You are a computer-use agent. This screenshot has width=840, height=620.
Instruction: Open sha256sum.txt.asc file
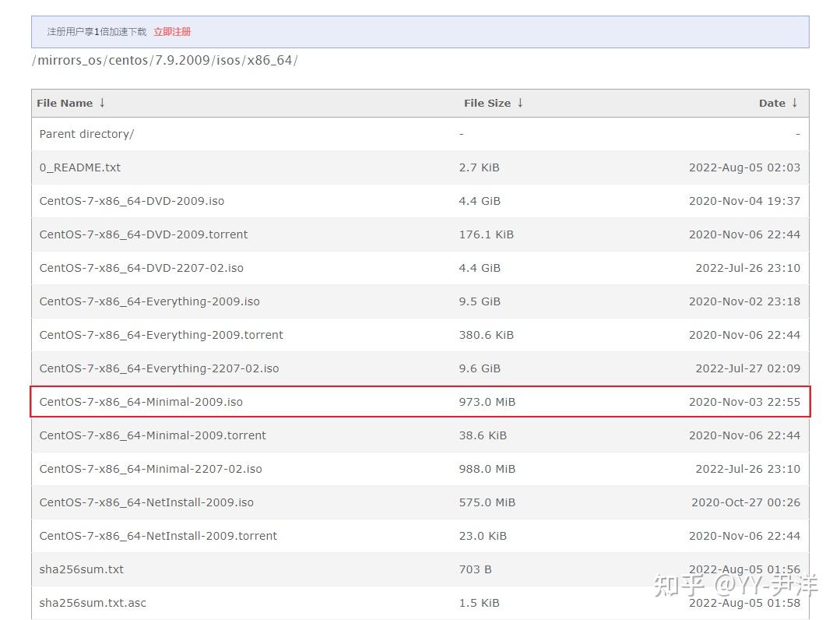tap(93, 603)
